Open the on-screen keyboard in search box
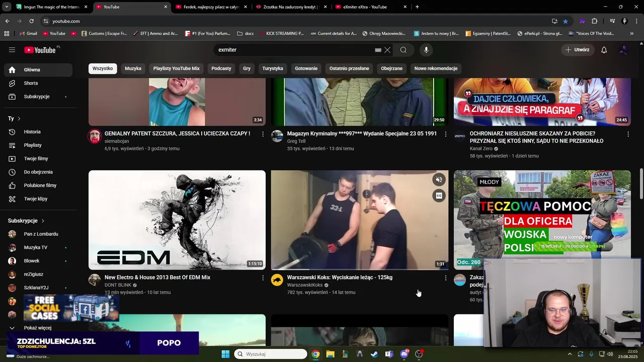The image size is (644, 362). pos(378,50)
